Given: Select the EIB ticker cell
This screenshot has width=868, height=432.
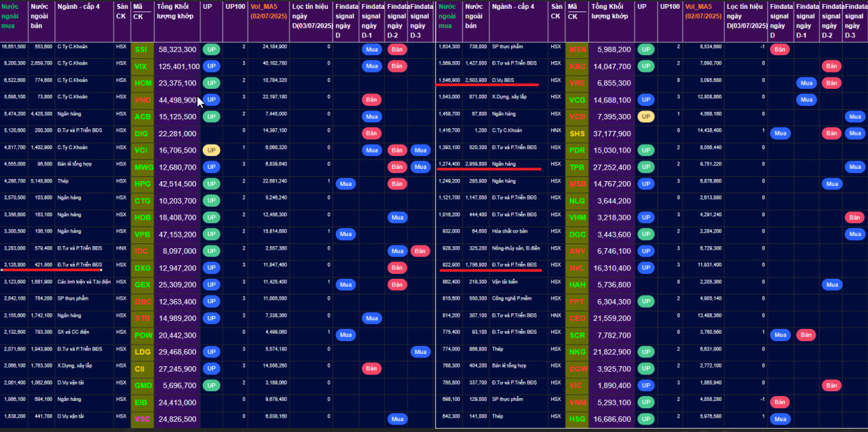Looking at the screenshot, I should (x=143, y=402).
